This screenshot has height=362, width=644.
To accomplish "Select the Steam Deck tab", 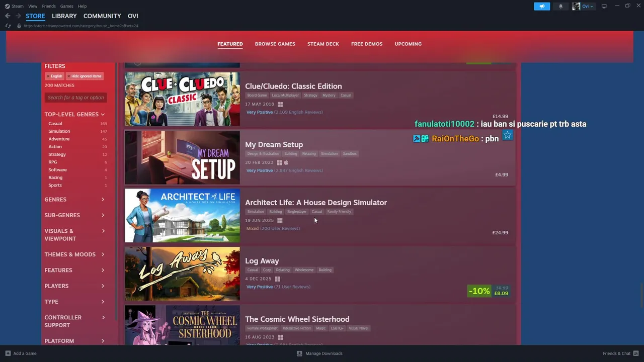I will [x=323, y=44].
